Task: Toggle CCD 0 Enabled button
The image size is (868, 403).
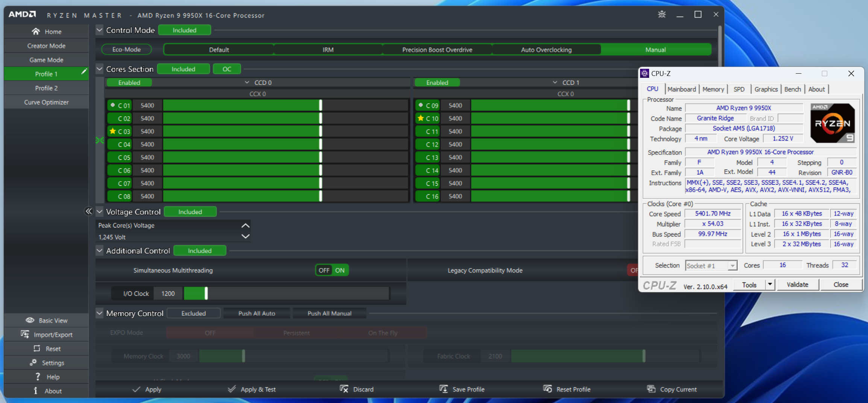Action: point(129,82)
